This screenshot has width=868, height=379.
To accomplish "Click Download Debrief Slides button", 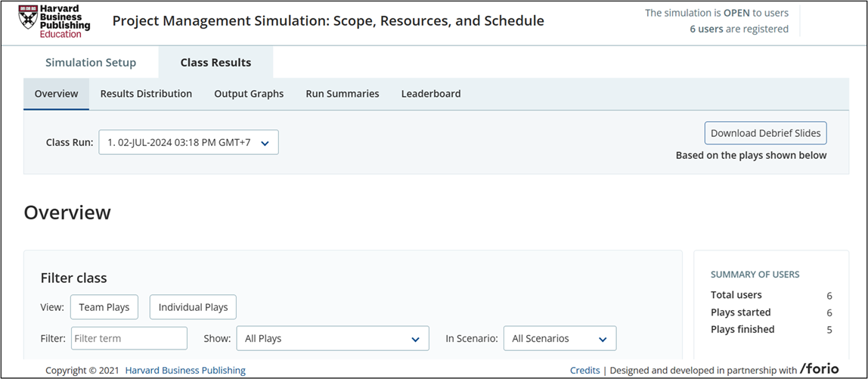I will tap(765, 133).
